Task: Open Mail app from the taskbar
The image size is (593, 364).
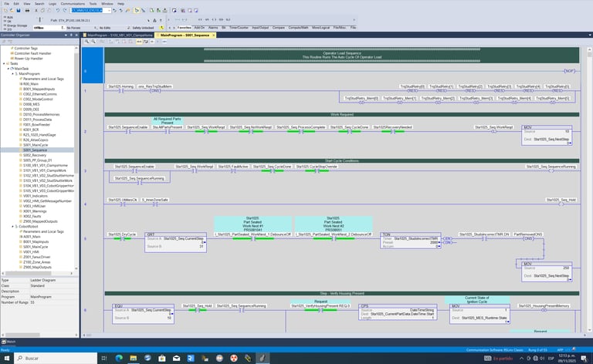Action: [x=176, y=358]
